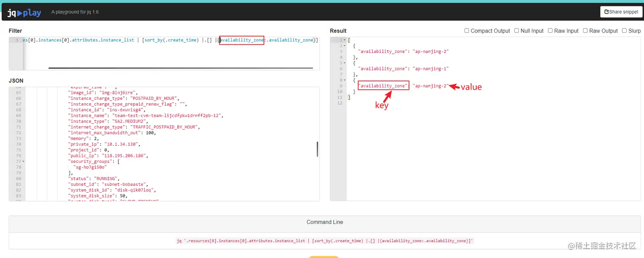Click the "instance_id" line in JSON
This screenshot has width=644, height=258.
(x=106, y=110)
